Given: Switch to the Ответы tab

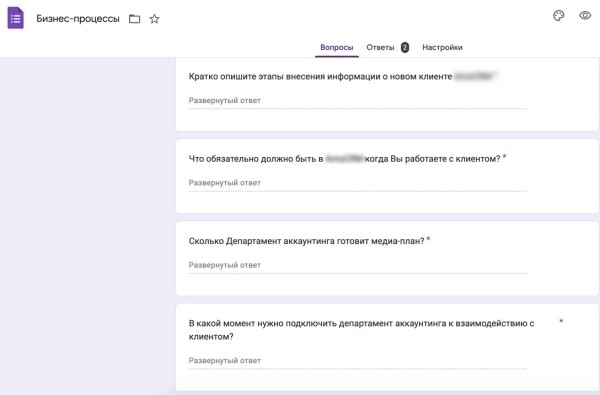Looking at the screenshot, I should tap(380, 47).
